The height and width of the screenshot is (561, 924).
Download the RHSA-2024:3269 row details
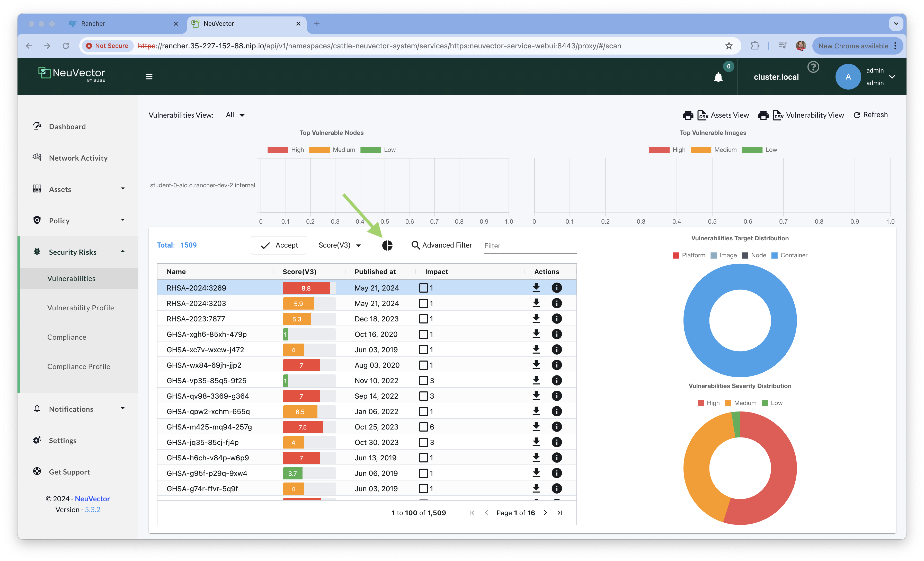(536, 288)
